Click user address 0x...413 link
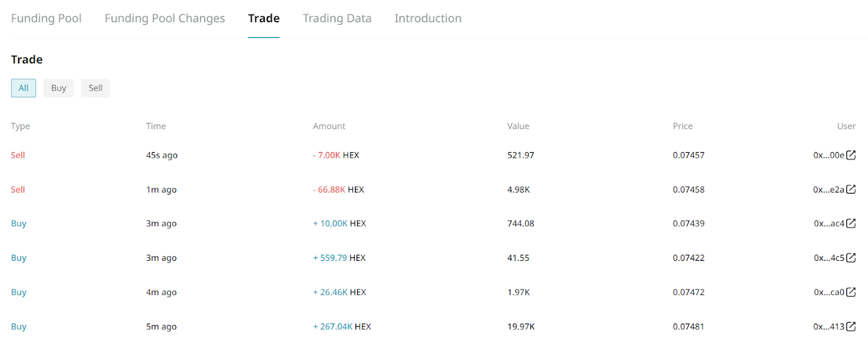Viewport: 868px width, 346px height. point(828,326)
